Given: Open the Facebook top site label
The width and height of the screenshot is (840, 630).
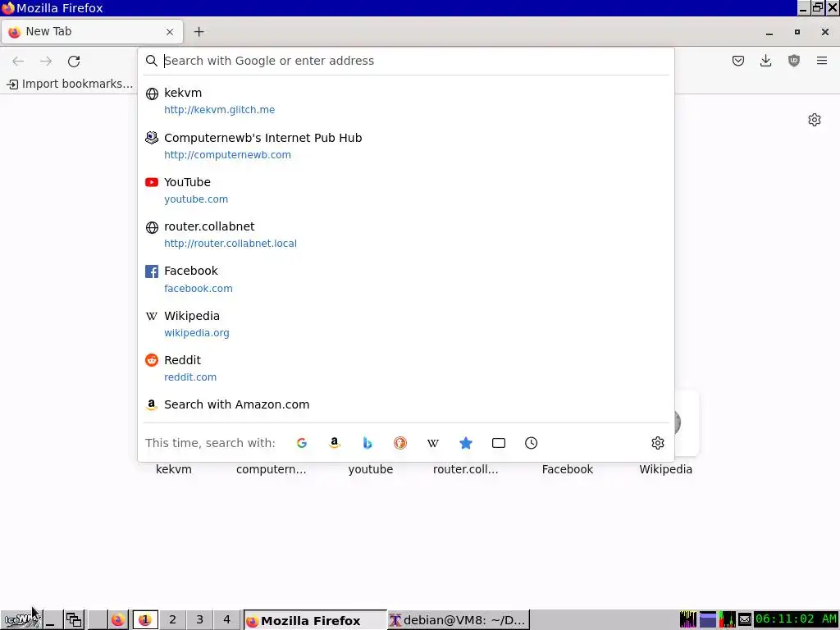Looking at the screenshot, I should 568,469.
